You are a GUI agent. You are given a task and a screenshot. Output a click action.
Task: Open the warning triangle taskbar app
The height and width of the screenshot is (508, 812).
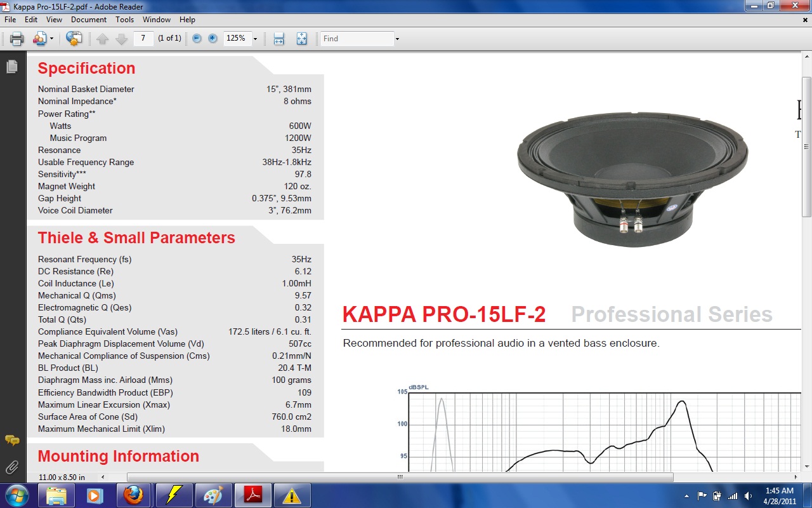pyautogui.click(x=292, y=495)
